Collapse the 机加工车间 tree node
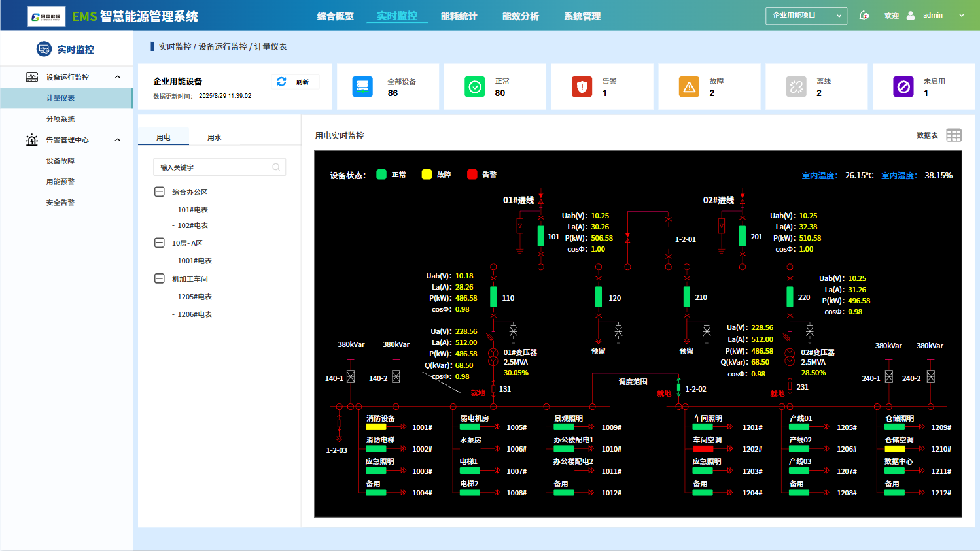This screenshot has width=980, height=551. [160, 279]
